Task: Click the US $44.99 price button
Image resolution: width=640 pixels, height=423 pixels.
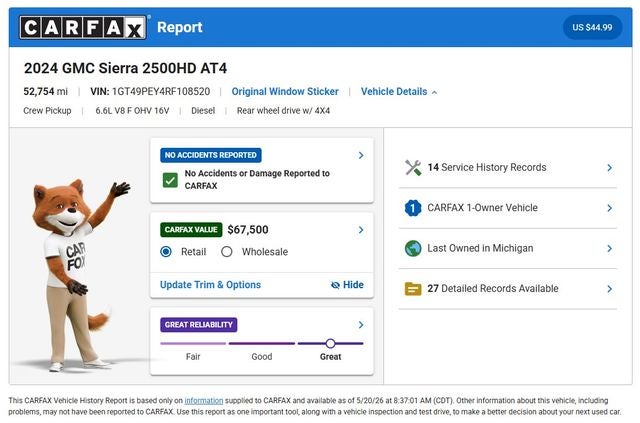Action: 592,27
